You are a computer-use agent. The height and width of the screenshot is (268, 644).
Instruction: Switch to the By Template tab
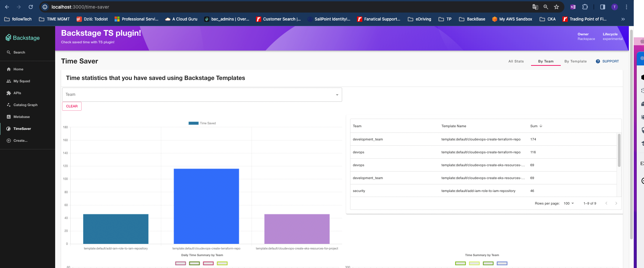(575, 61)
